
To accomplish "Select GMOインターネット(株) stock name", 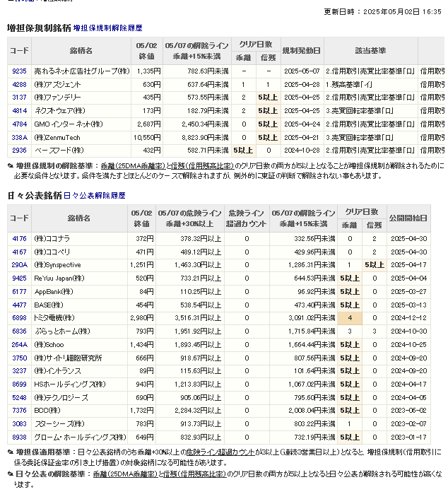I will click(69, 124).
